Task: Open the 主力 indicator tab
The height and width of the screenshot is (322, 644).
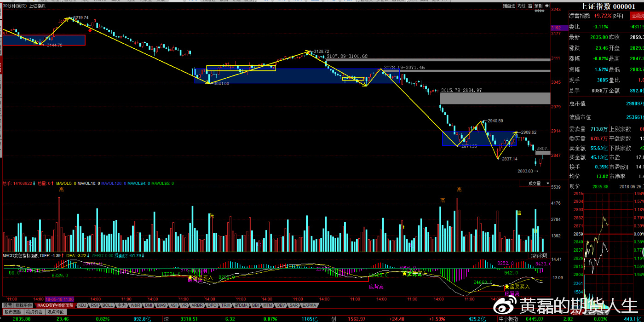Action: point(121,305)
